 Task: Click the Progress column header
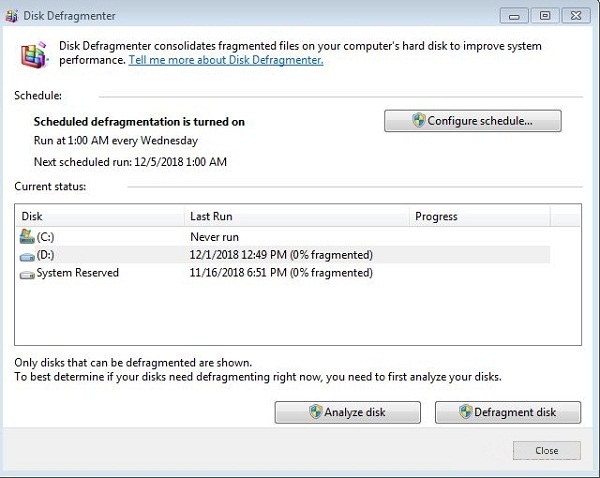pos(480,216)
